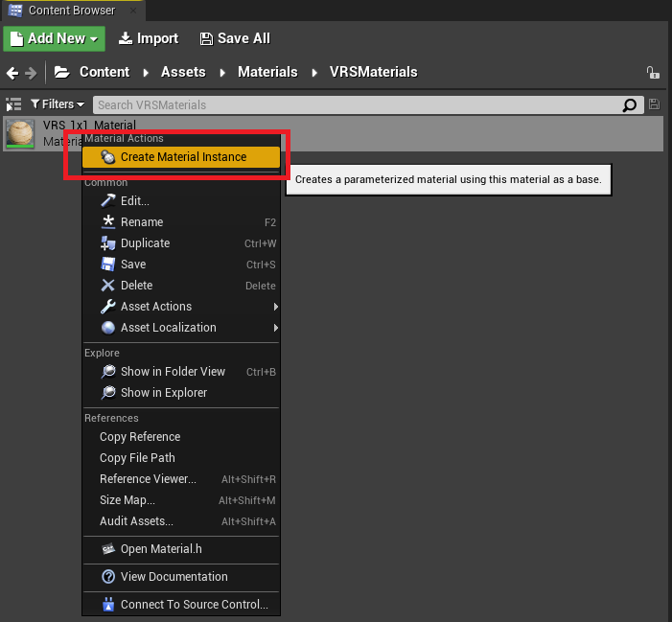Navigate to the Materials breadcrumb

[267, 72]
